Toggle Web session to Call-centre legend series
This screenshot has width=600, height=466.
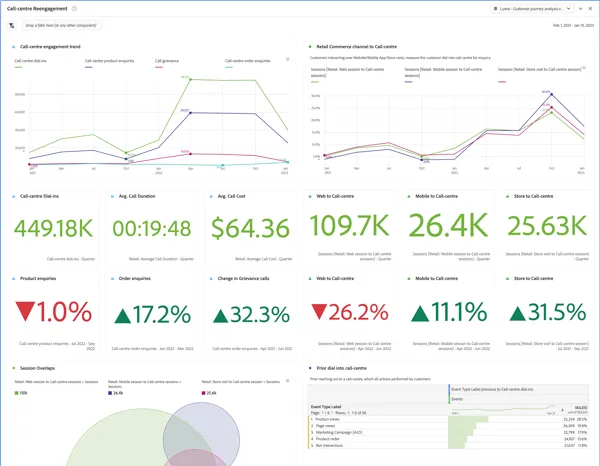347,75
